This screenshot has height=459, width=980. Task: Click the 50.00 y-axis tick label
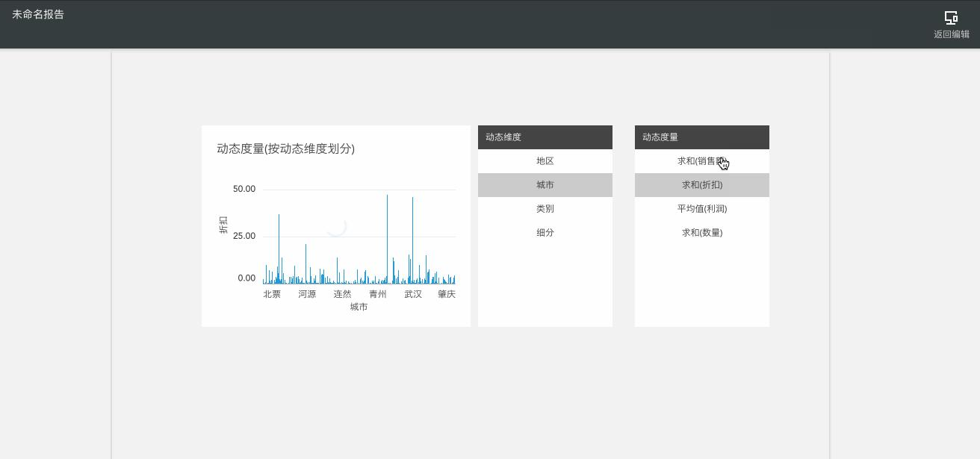click(x=244, y=189)
